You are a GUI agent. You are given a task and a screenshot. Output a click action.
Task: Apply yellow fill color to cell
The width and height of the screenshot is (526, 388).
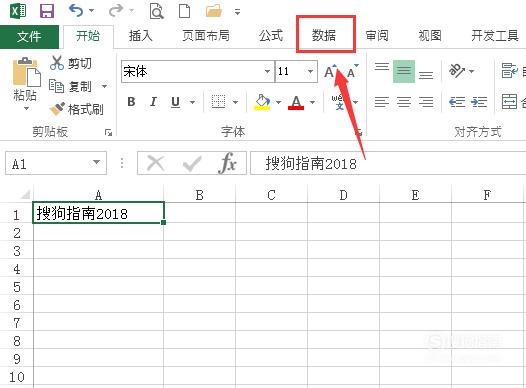click(262, 102)
